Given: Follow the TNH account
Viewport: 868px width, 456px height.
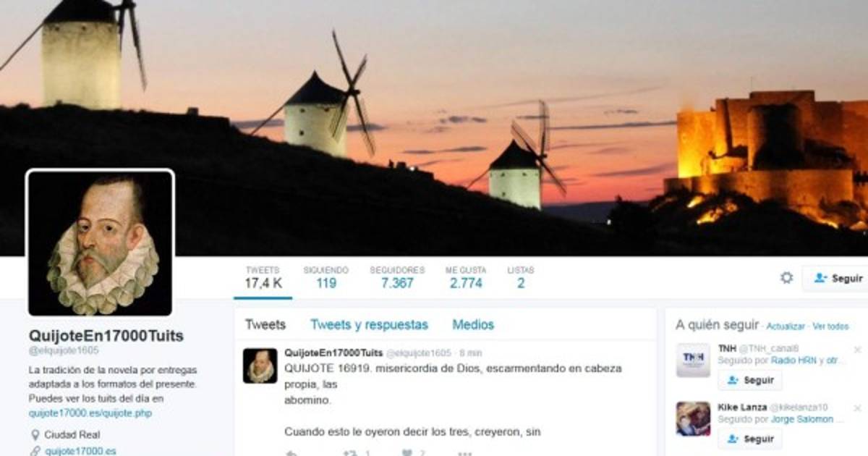Looking at the screenshot, I should click(750, 380).
